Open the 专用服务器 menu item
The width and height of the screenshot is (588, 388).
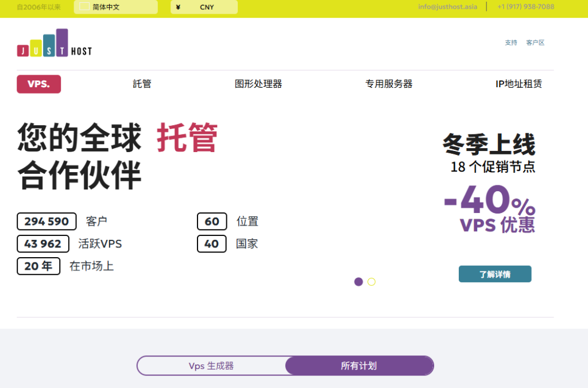[x=389, y=84]
